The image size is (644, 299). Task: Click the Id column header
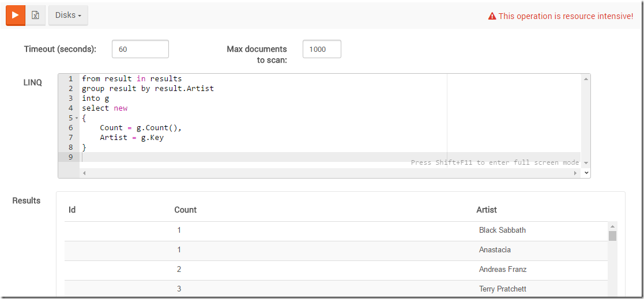tap(72, 210)
